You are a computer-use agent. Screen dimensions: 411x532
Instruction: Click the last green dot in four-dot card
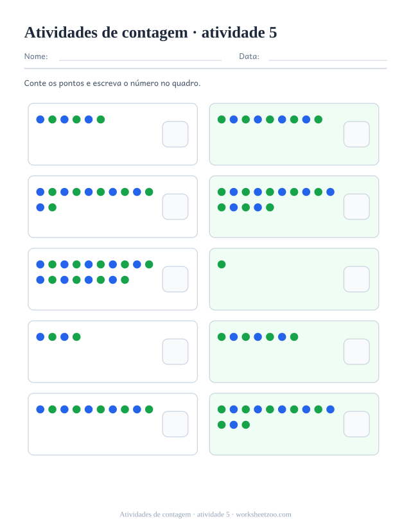coord(76,337)
